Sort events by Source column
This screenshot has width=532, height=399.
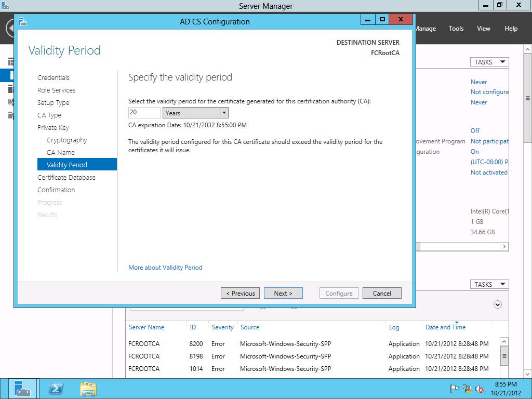click(x=250, y=327)
